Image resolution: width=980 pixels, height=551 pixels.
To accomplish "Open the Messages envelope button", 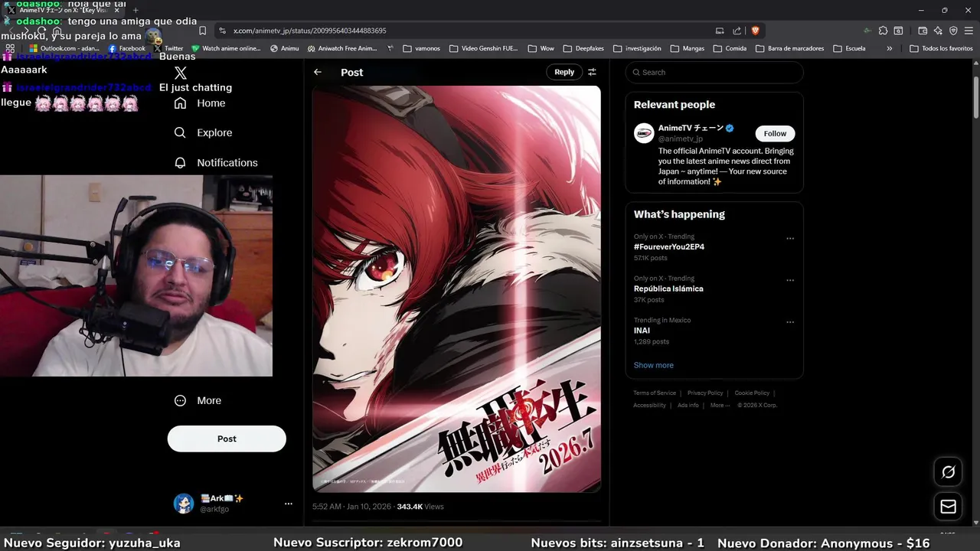I will click(x=948, y=507).
